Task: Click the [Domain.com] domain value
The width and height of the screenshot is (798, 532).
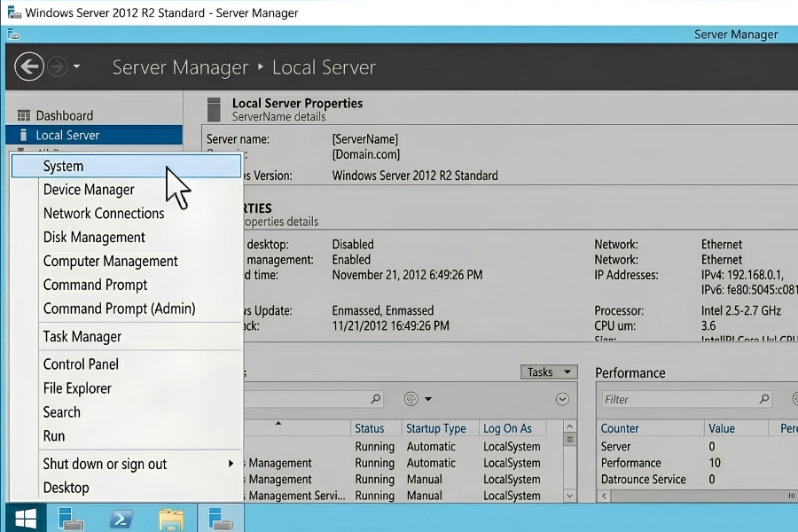Action: tap(366, 154)
